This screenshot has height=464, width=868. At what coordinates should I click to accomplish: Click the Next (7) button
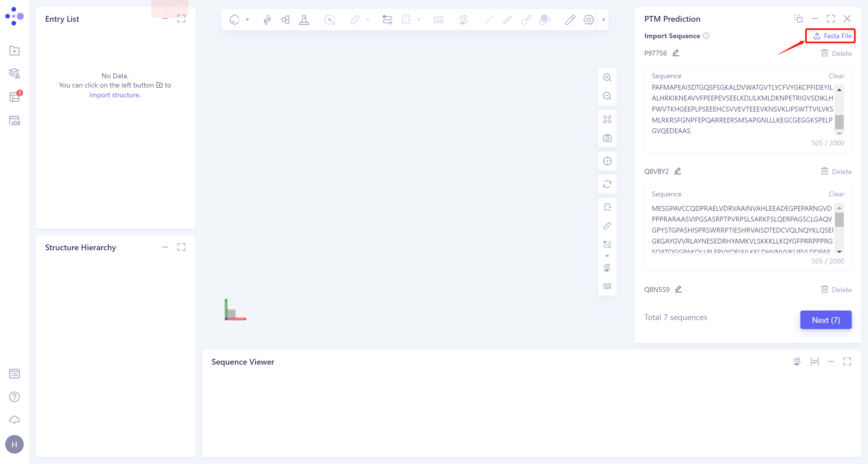click(x=825, y=320)
